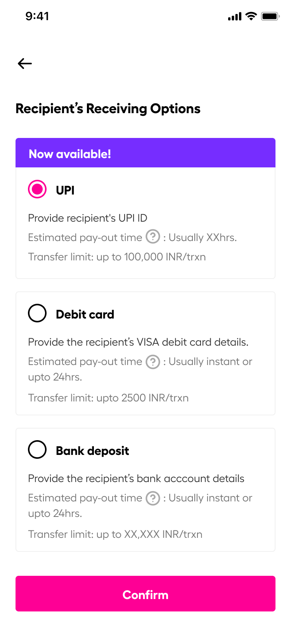291x644 pixels.
Task: Select the Bank deposit radio button
Action: [x=37, y=449]
